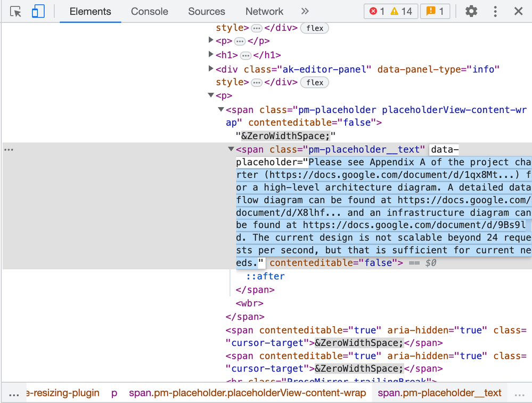
Task: Expand the ellipsis in the info panel style div
Action: [x=257, y=83]
